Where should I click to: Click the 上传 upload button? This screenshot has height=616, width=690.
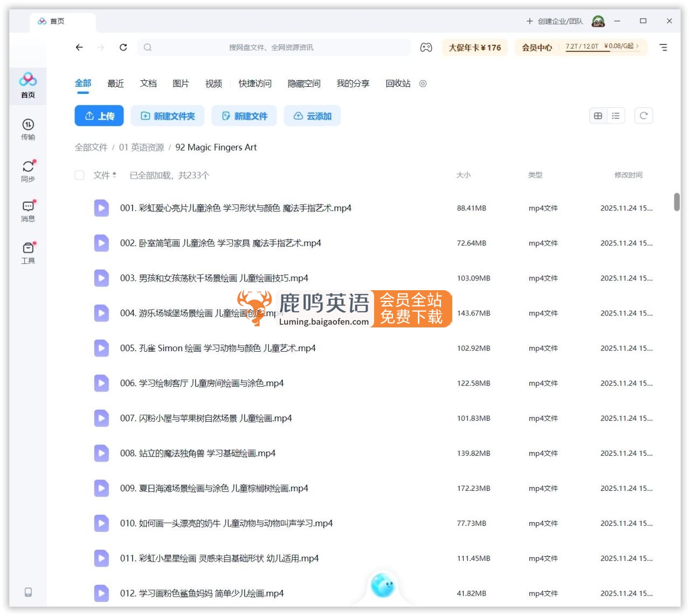point(99,115)
